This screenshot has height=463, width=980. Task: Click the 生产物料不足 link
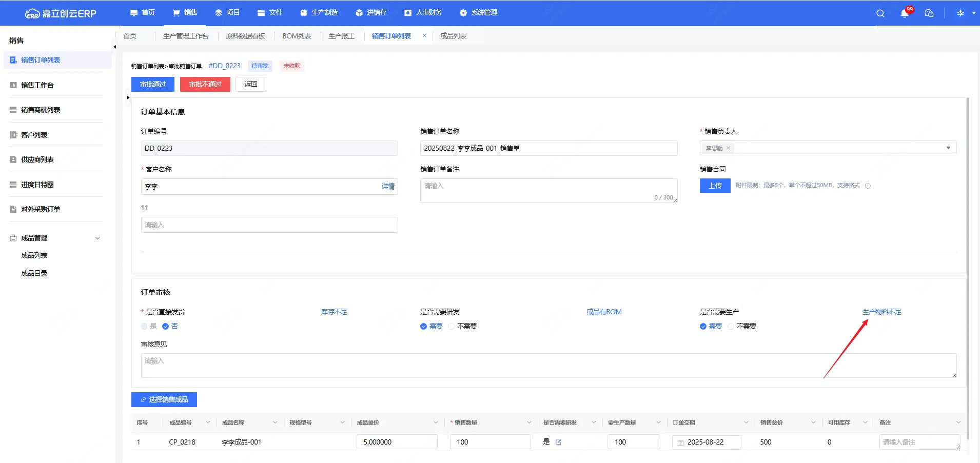coord(881,312)
